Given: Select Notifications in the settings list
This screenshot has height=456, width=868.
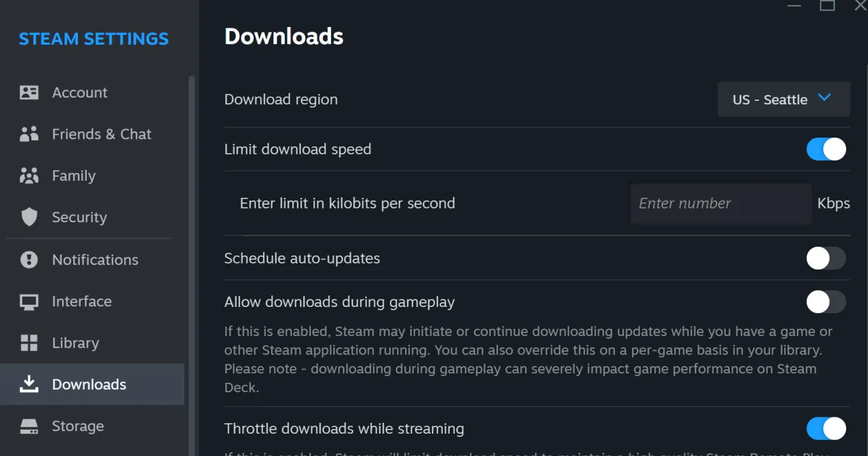Looking at the screenshot, I should [x=94, y=260].
